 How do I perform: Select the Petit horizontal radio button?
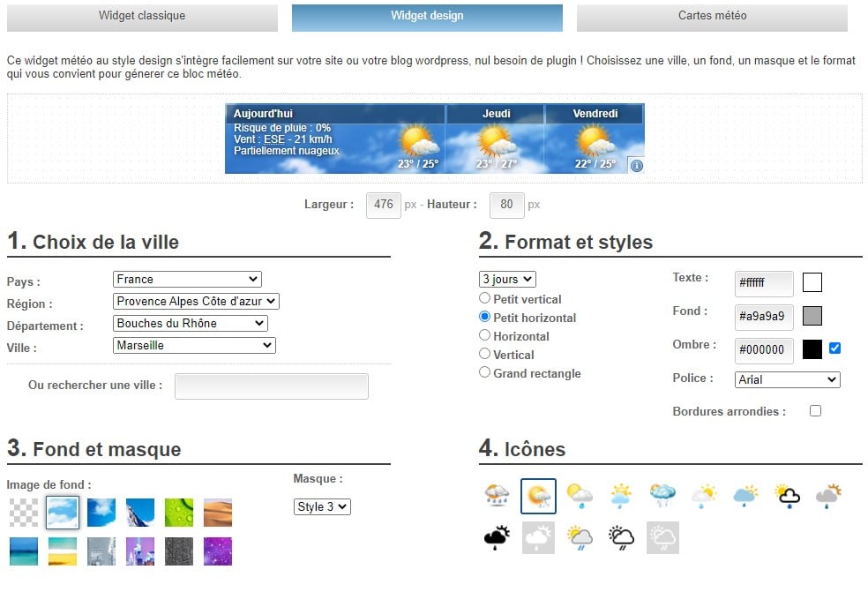point(484,317)
